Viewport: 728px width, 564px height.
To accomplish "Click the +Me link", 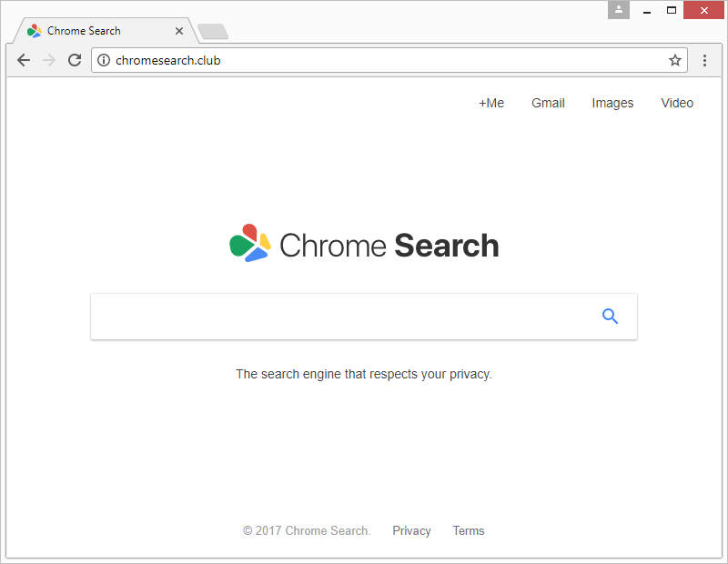I will (491, 103).
